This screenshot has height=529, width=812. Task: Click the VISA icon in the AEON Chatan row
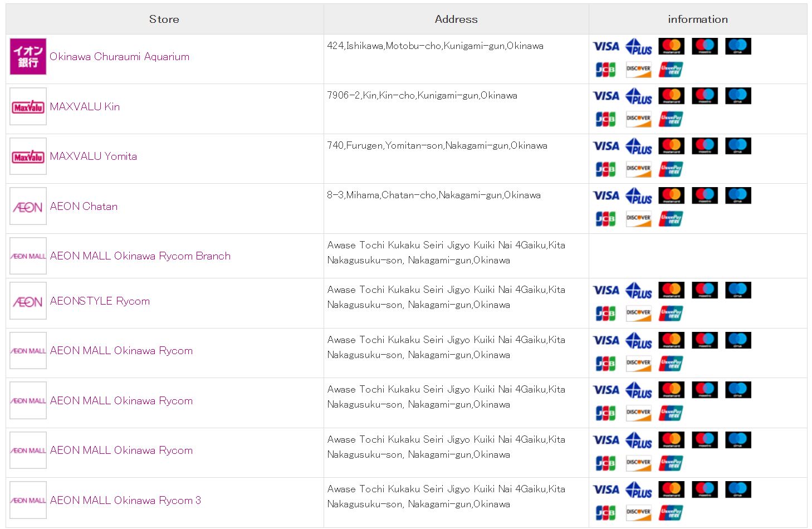pyautogui.click(x=606, y=195)
